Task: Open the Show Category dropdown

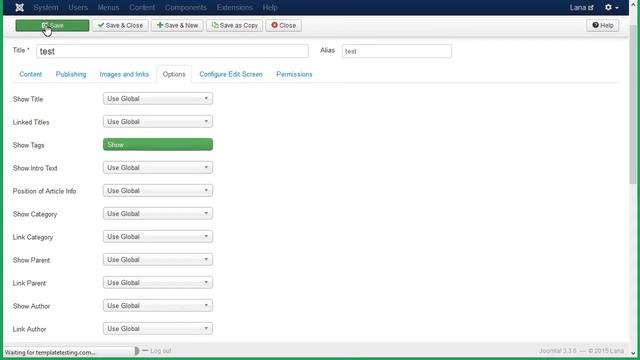Action: coord(158,213)
